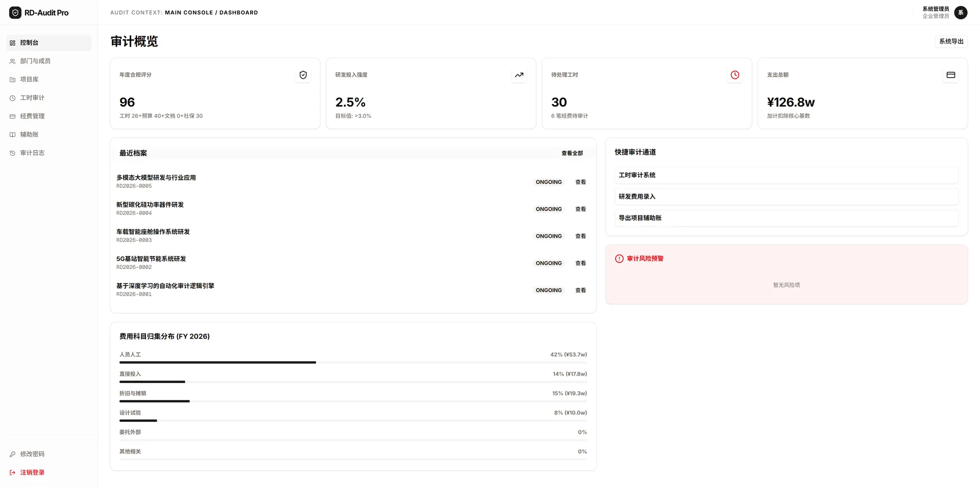The width and height of the screenshot is (980, 487).
Task: Click the 控制台 dashboard grid icon
Action: click(x=12, y=43)
